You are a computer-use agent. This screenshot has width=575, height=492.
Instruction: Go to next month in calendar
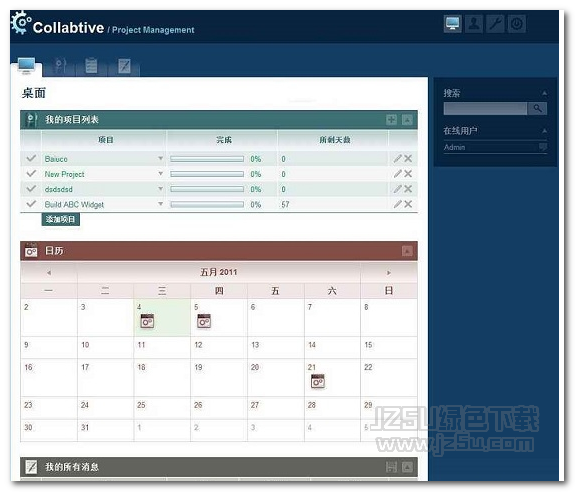(389, 272)
